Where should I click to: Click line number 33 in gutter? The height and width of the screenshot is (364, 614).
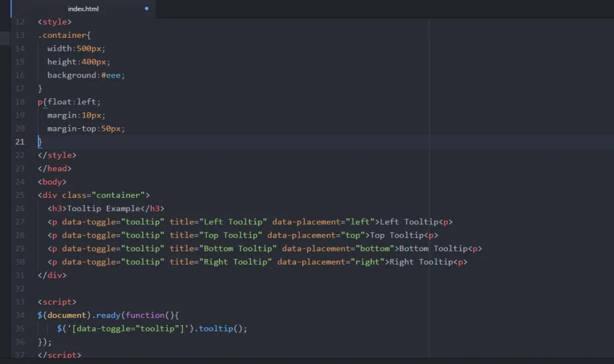click(x=20, y=302)
